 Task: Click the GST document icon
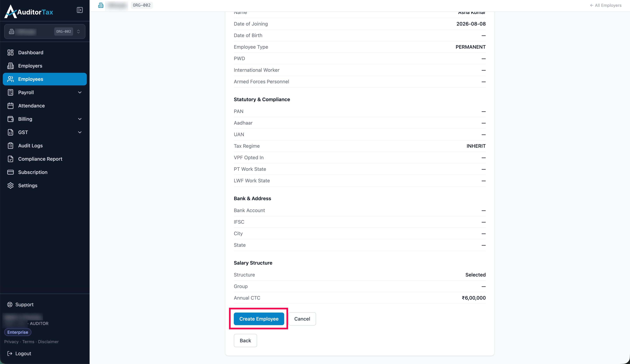pos(10,132)
